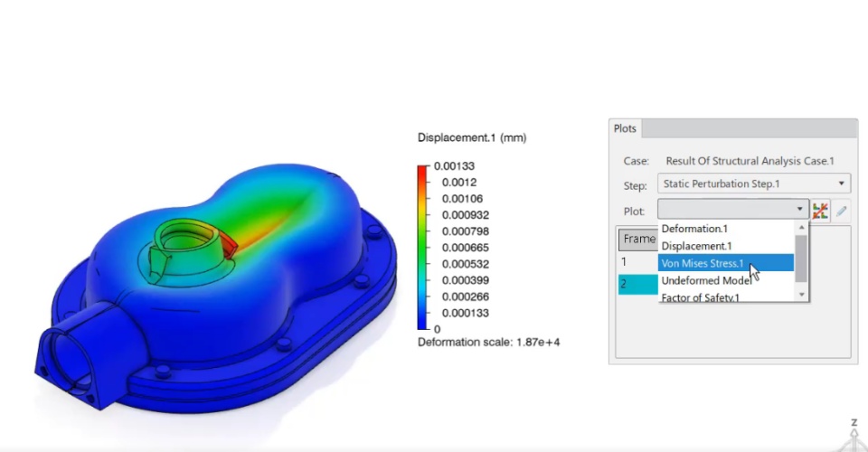Select Factor of Safety.1 plot option

click(x=700, y=297)
